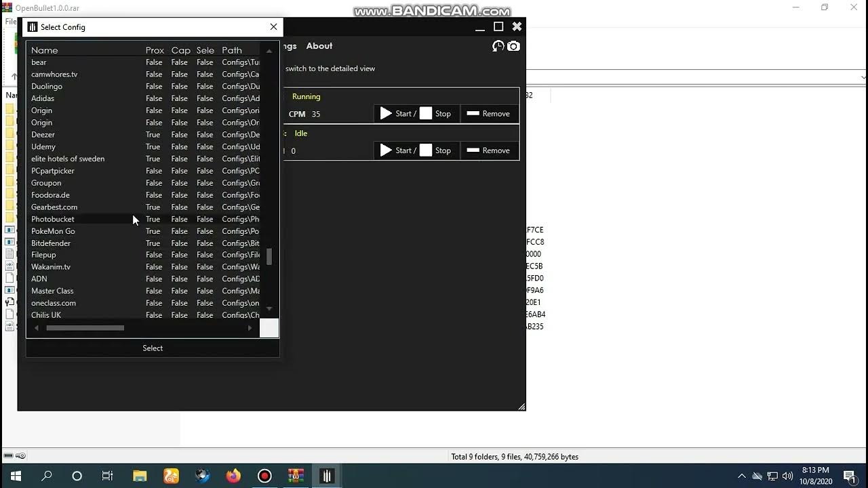Open Firefox from the taskbar

click(x=233, y=476)
